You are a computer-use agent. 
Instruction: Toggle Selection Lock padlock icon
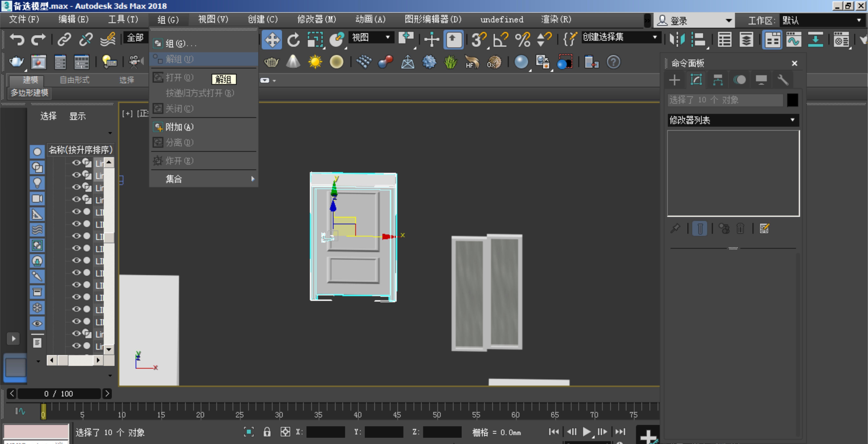(267, 432)
